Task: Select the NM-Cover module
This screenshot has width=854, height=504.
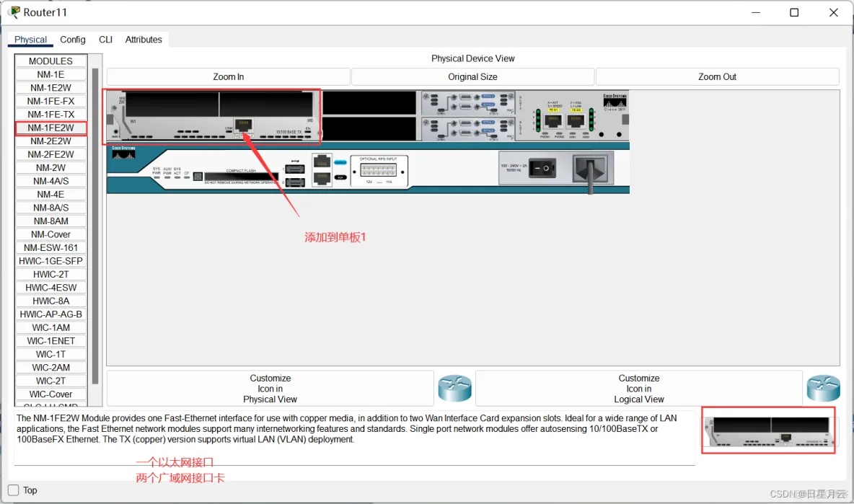Action: (x=50, y=234)
